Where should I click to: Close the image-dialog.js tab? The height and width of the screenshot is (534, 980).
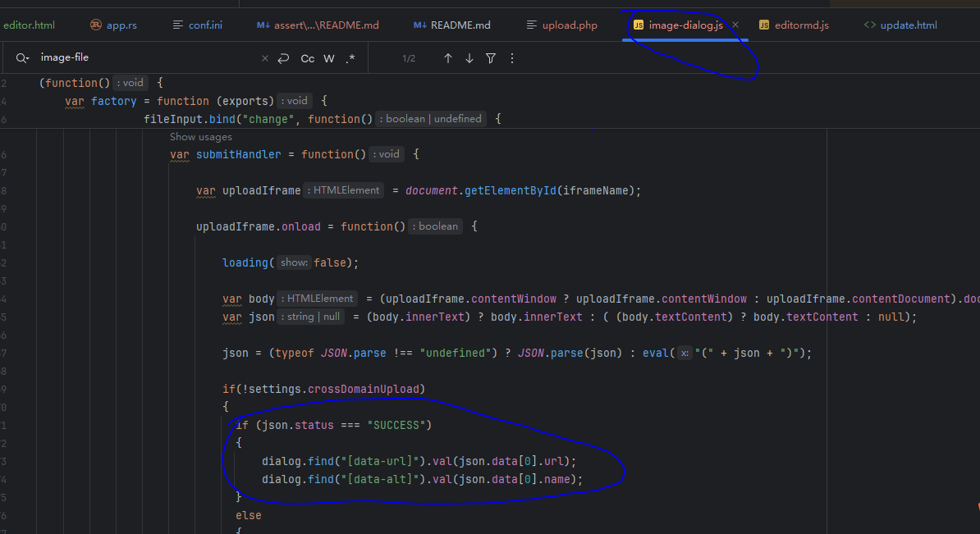(735, 25)
